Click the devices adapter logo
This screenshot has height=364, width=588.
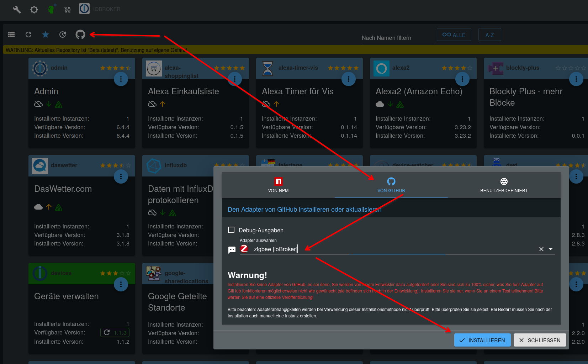pyautogui.click(x=40, y=274)
